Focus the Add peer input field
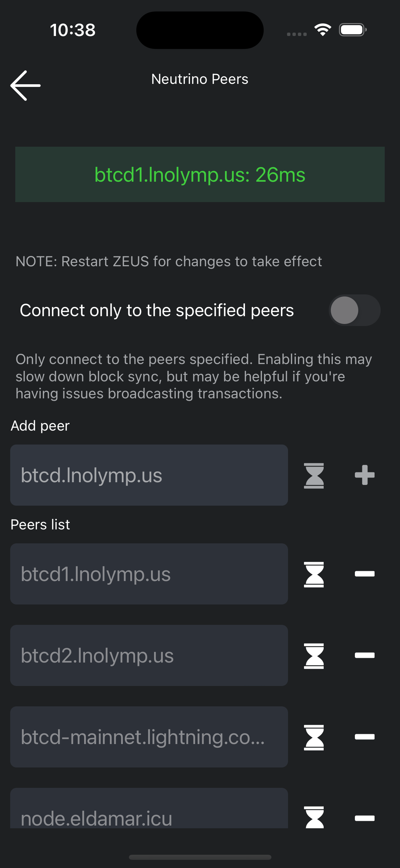400x868 pixels. point(149,475)
